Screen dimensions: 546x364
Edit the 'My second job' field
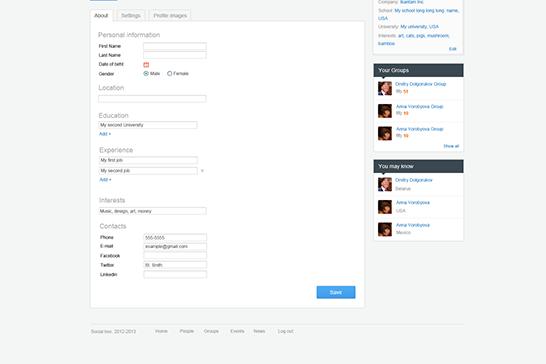point(148,171)
